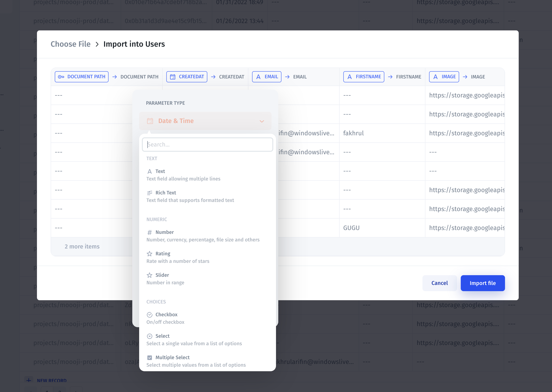Open the EMAIL source column chip
Screen dimensions: 552x392
pos(267,77)
